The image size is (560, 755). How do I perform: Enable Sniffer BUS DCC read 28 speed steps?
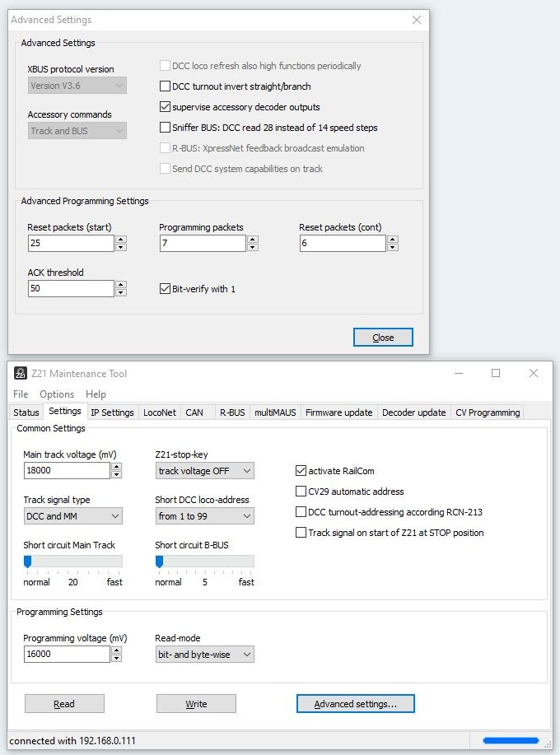[165, 127]
